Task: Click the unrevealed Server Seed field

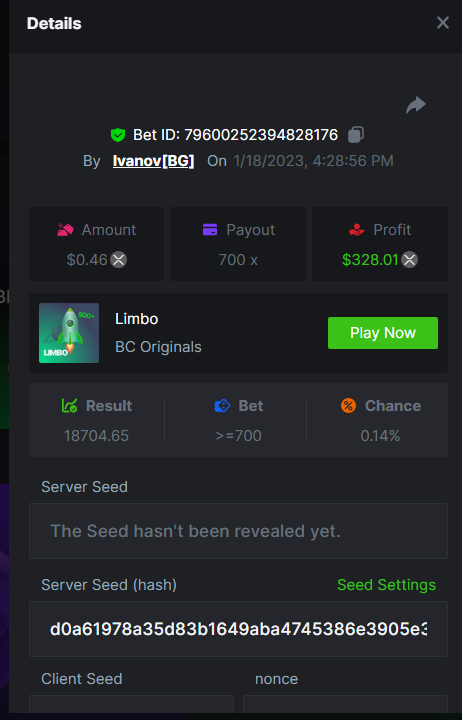Action: tap(238, 531)
